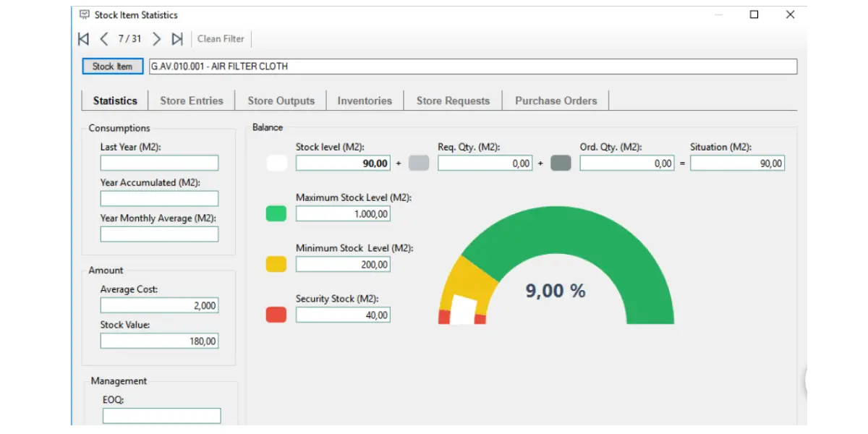868x434 pixels.
Task: Click the stock item name field
Action: [473, 67]
